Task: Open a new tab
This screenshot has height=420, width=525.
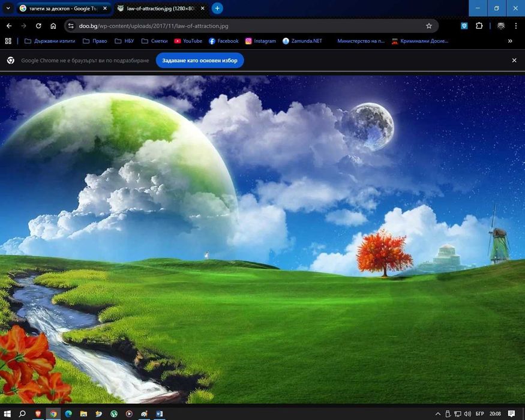Action: tap(217, 8)
